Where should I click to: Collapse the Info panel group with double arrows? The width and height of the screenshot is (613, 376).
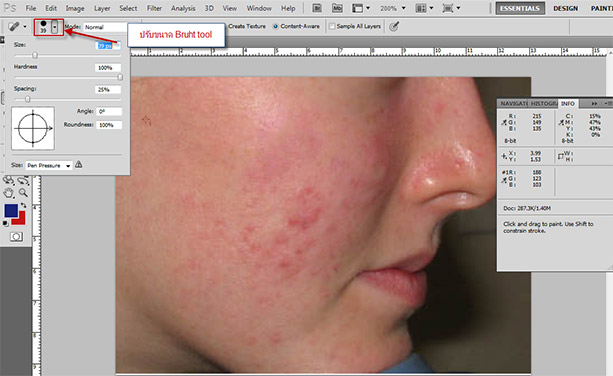point(594,103)
